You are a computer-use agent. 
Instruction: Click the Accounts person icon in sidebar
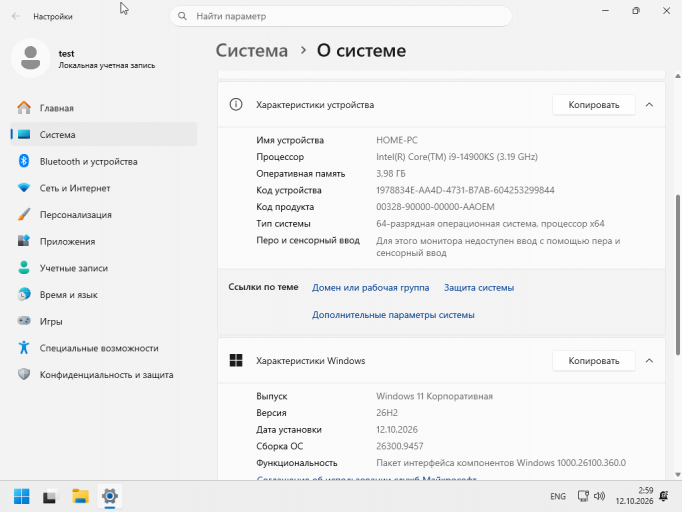[x=24, y=268]
